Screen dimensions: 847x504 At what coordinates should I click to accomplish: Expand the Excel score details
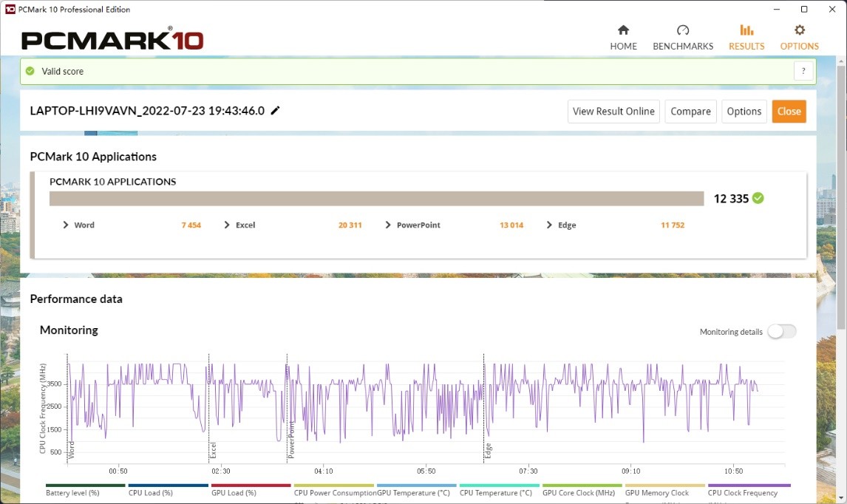click(x=227, y=225)
